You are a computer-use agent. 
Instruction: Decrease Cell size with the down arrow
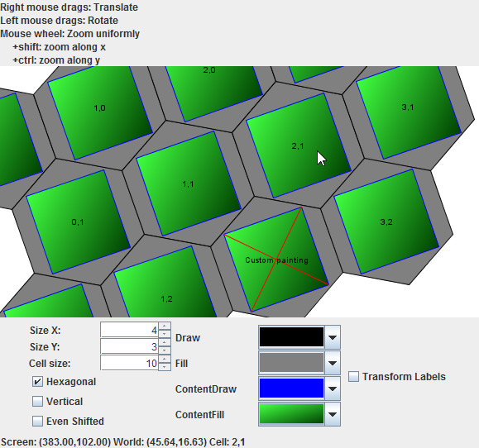[x=165, y=366]
